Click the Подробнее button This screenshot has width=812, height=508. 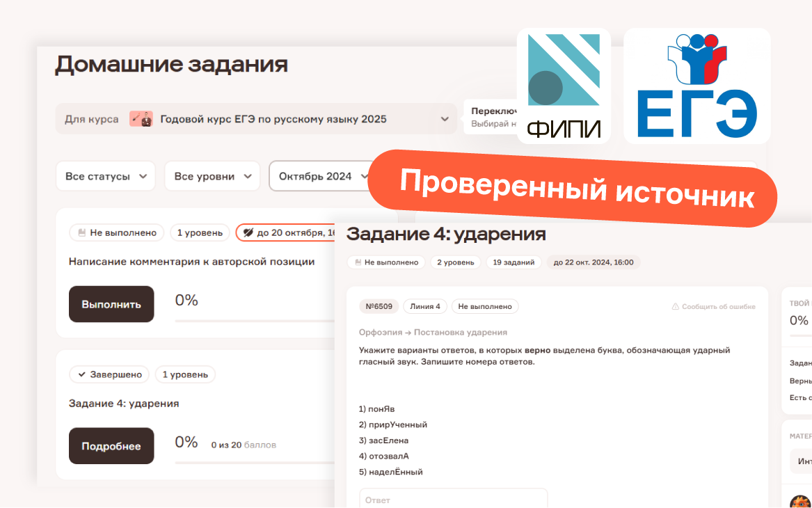(111, 445)
